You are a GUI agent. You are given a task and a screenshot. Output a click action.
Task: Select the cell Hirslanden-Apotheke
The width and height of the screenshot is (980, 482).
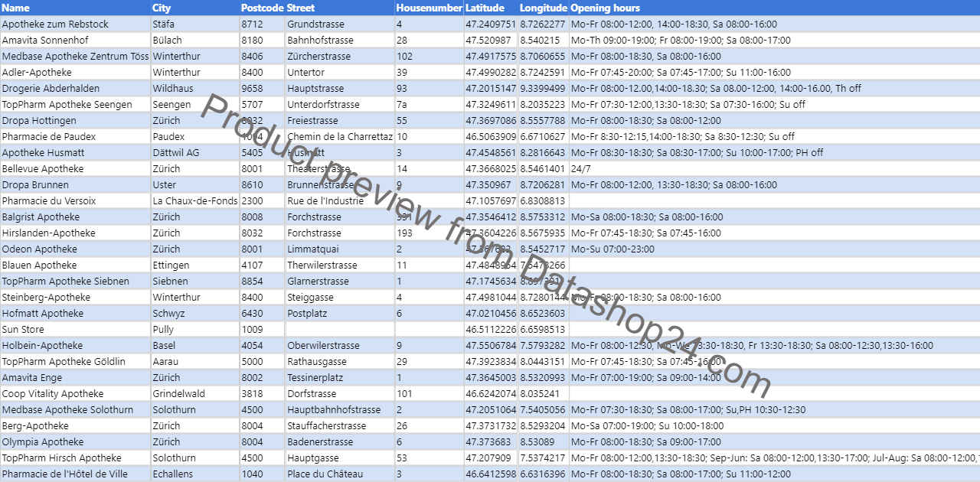click(75, 233)
